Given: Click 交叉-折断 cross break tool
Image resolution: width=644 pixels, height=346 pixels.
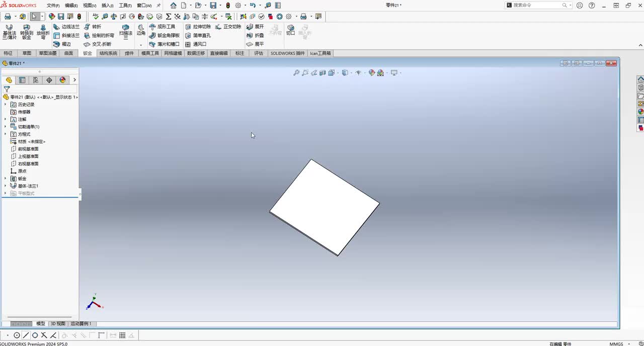Looking at the screenshot, I should 98,44.
